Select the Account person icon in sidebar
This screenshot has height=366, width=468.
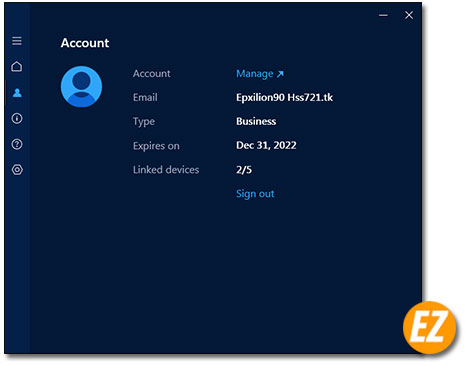(17, 92)
